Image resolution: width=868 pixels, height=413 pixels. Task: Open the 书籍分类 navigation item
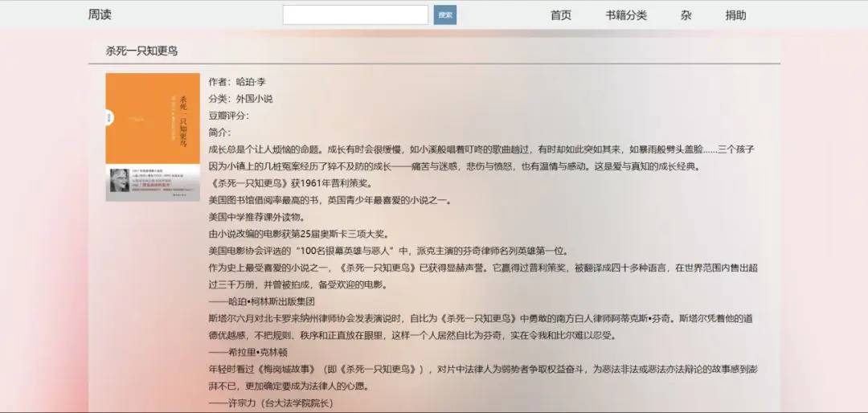pyautogui.click(x=626, y=15)
